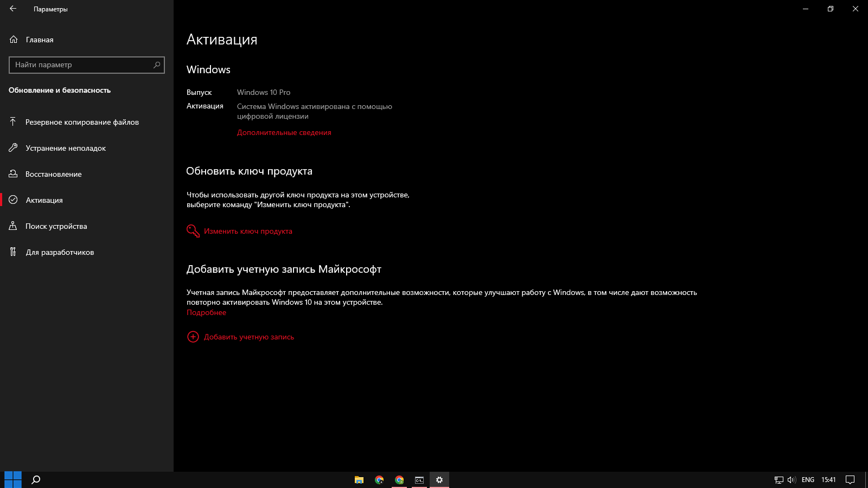Screen dimensions: 868x488
Task: Click the Параметры window title
Action: tap(50, 9)
